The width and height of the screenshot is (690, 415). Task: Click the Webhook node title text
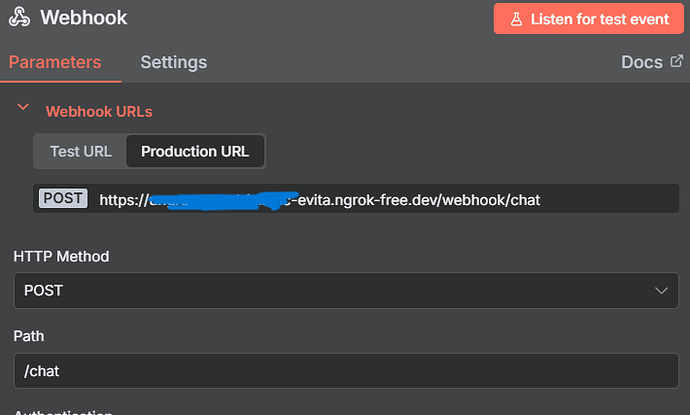[84, 18]
